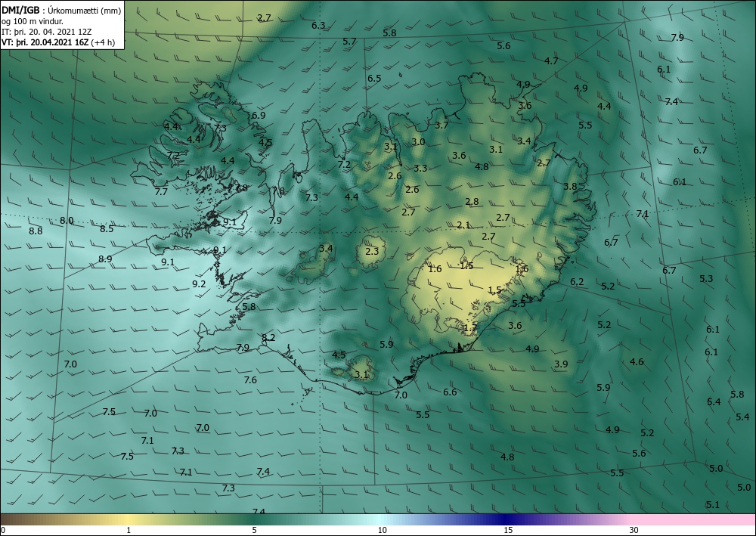Viewport: 756px width, 536px height.
Task: Click the 4.6 value on the map
Action: 637,361
